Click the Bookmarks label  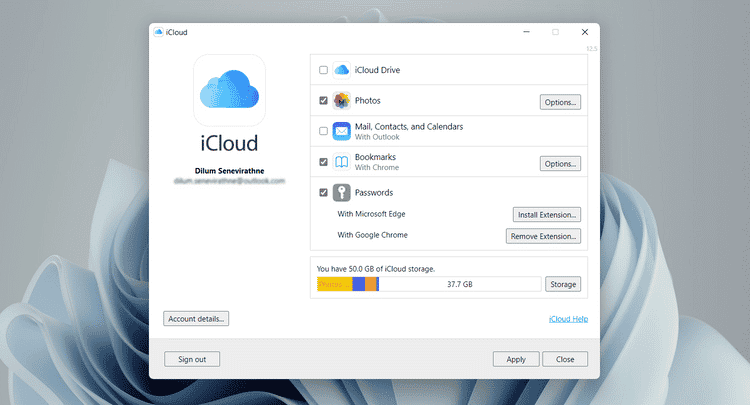(x=375, y=157)
